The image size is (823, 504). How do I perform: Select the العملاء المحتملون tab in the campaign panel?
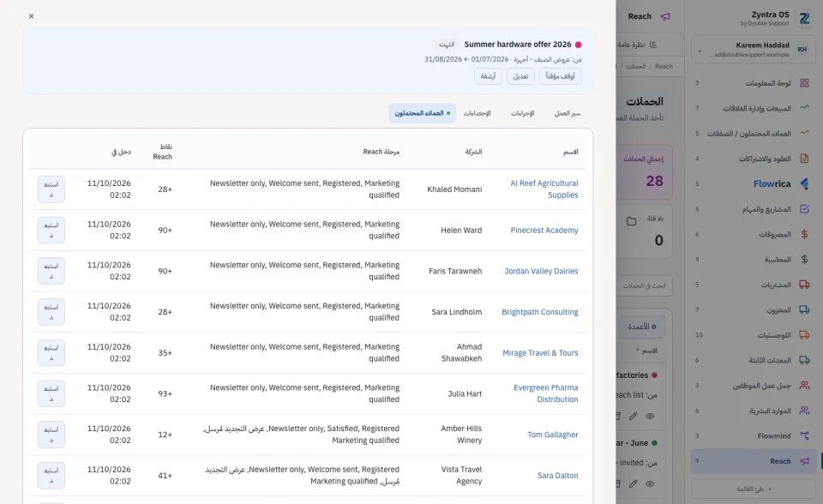(x=423, y=113)
